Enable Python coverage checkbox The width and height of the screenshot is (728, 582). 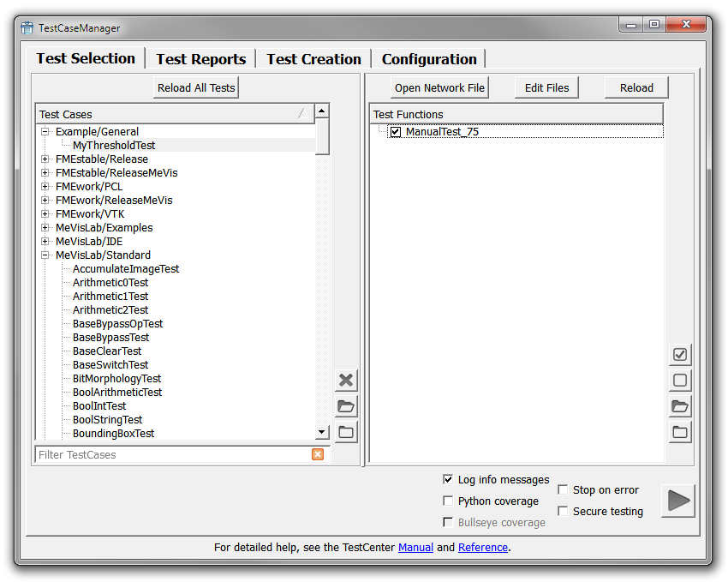tap(448, 501)
